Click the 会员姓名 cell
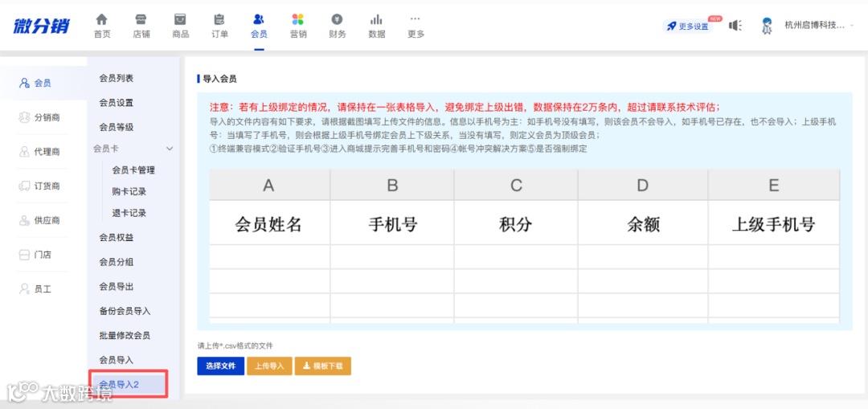This screenshot has width=868, height=409. click(x=269, y=224)
